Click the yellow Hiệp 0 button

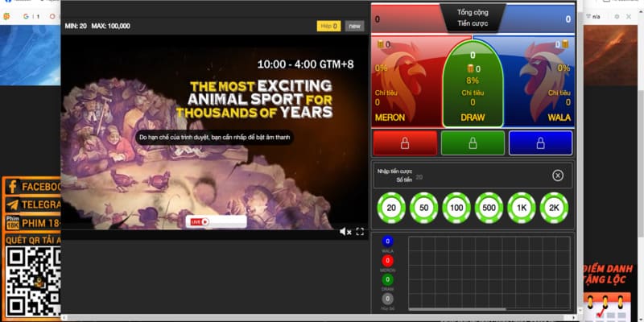coord(328,26)
